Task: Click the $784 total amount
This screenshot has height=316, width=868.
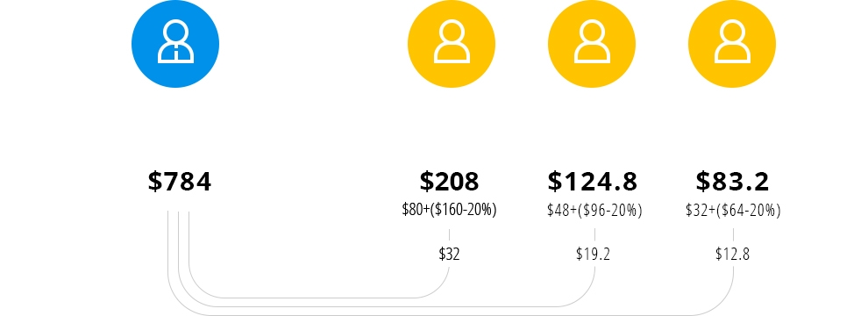Action: pyautogui.click(x=180, y=182)
